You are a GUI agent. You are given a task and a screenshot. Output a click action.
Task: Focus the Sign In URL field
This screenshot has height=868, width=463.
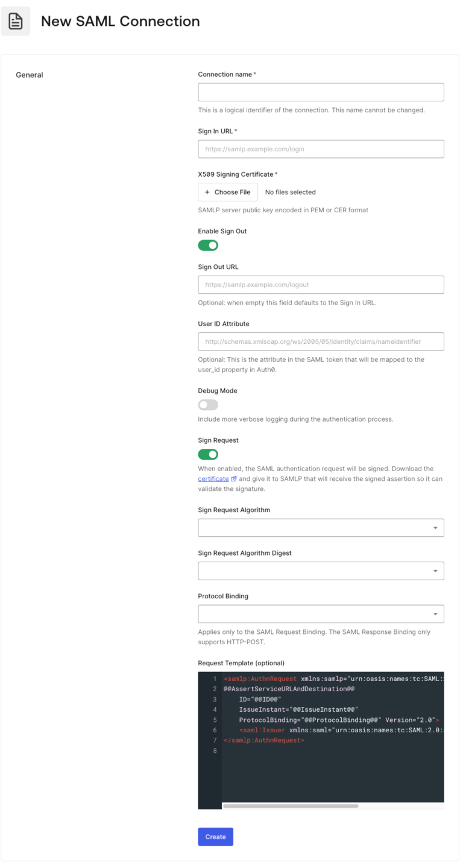click(x=321, y=148)
